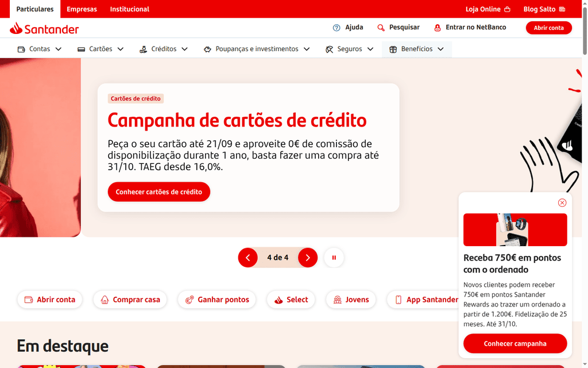Viewport: 588px width, 368px height.
Task: Open the Créditos menu label
Action: click(164, 49)
